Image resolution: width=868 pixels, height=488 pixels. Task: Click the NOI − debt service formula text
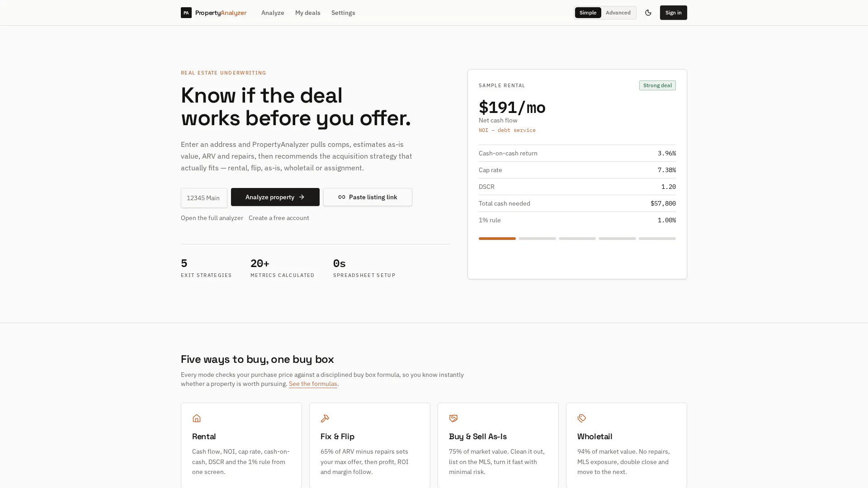507,130
